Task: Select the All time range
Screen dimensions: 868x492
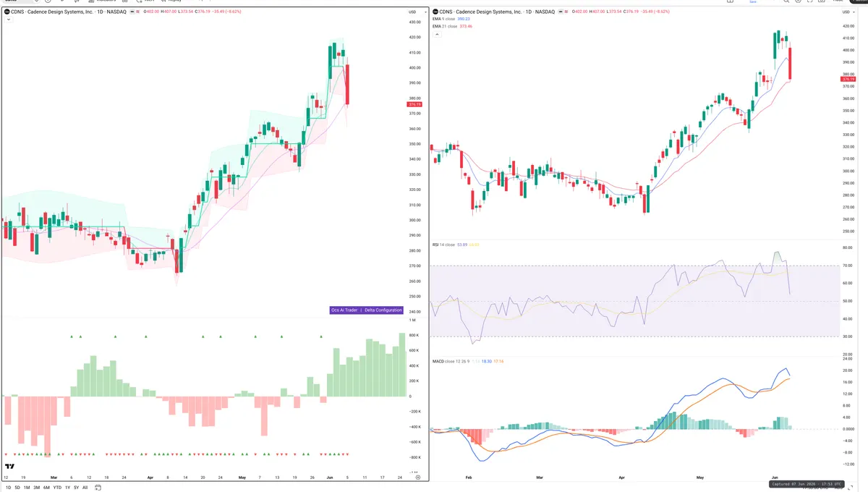Action: tap(85, 488)
